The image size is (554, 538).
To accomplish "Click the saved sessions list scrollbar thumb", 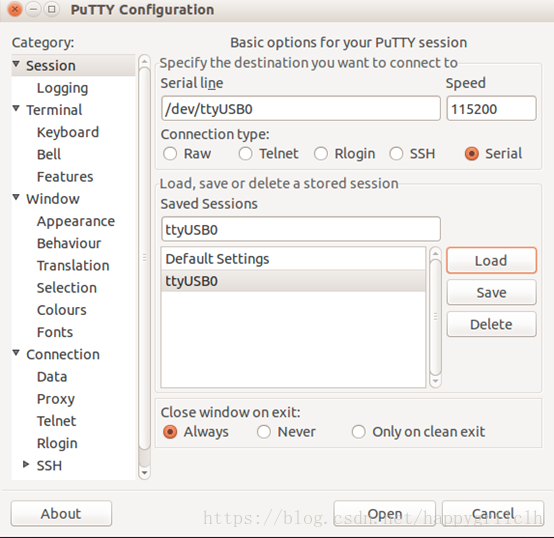I will (x=435, y=317).
